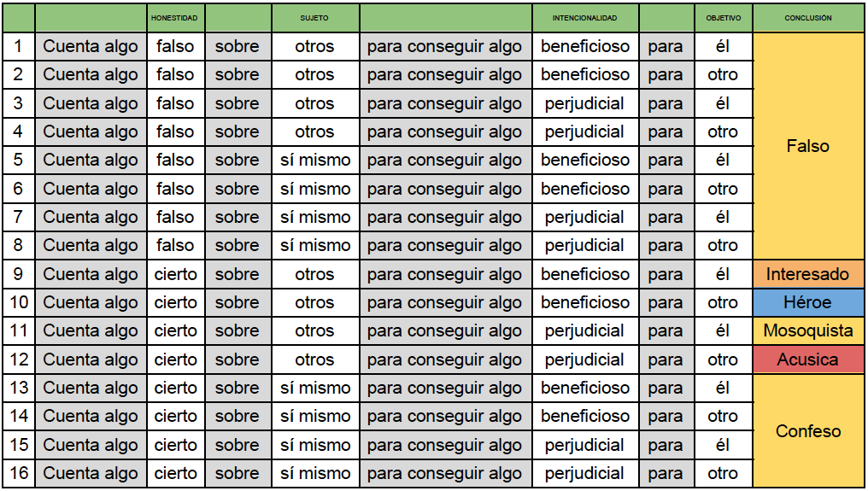The image size is (868, 491).
Task: Select the yellow Falso conclusion cell
Action: click(807, 146)
